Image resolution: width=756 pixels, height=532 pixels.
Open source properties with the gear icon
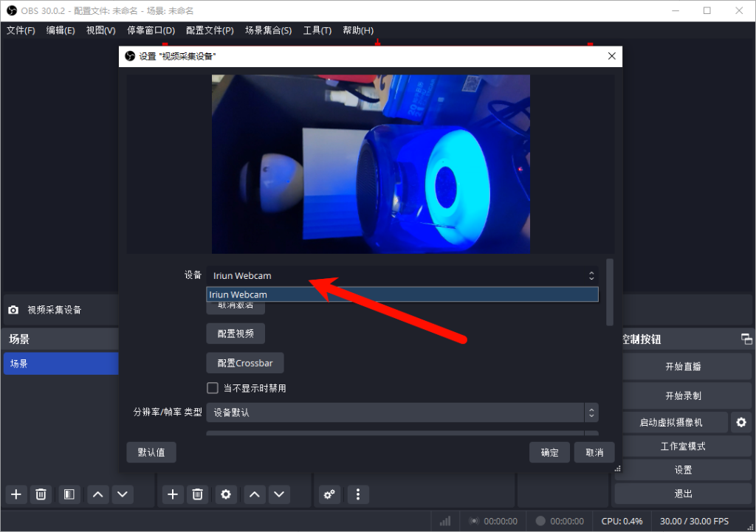coord(225,494)
